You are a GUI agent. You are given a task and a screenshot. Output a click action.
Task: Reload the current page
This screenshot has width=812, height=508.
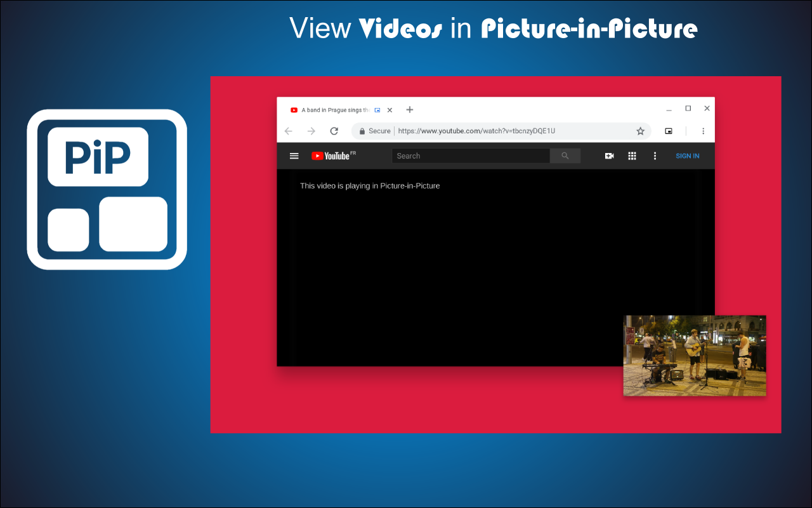click(x=334, y=130)
